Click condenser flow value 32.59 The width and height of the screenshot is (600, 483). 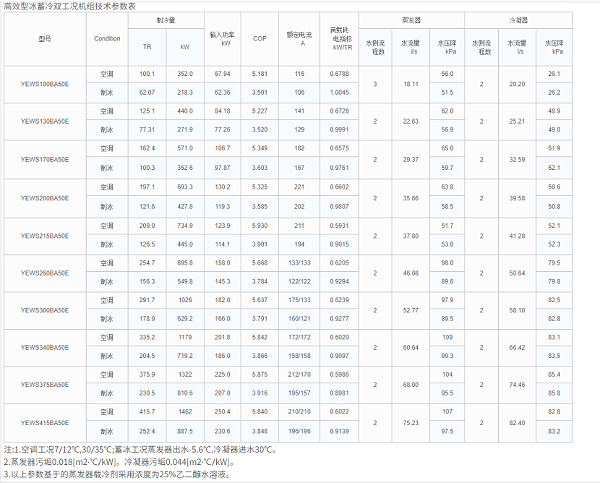coord(517,159)
